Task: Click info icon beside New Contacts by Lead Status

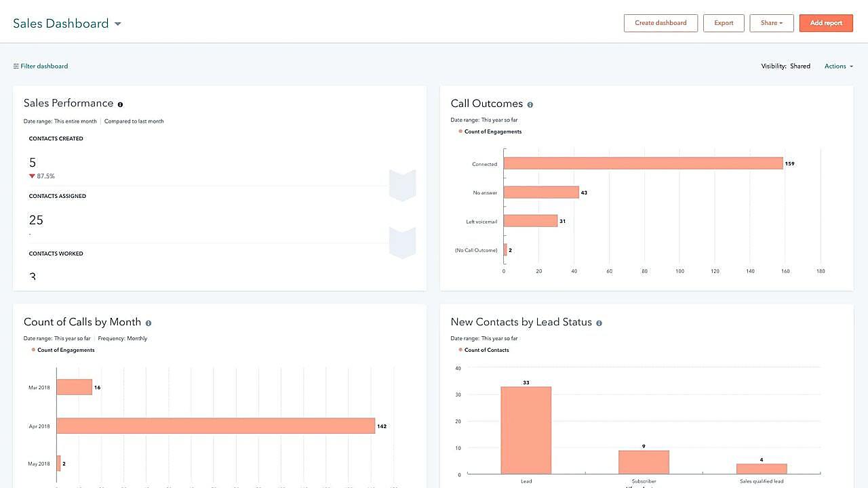Action: tap(599, 323)
